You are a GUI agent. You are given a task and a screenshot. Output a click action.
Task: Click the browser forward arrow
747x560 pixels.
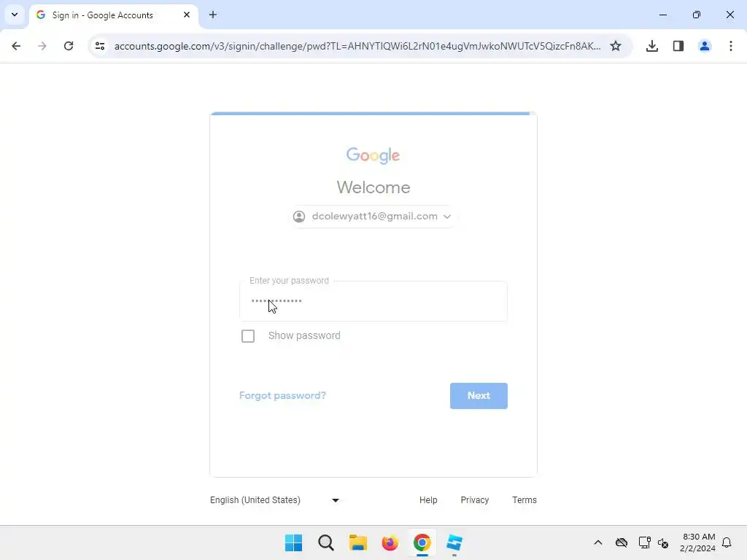click(42, 46)
